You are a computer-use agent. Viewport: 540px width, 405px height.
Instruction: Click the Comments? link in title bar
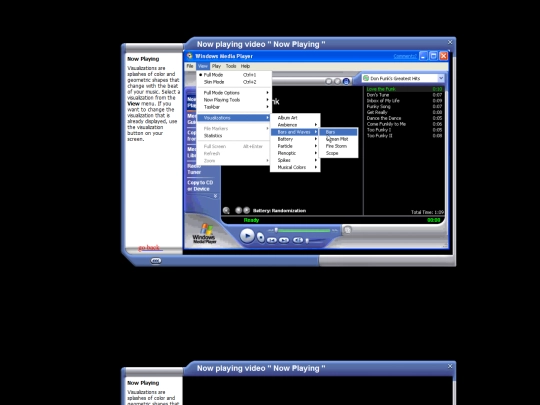coord(405,56)
